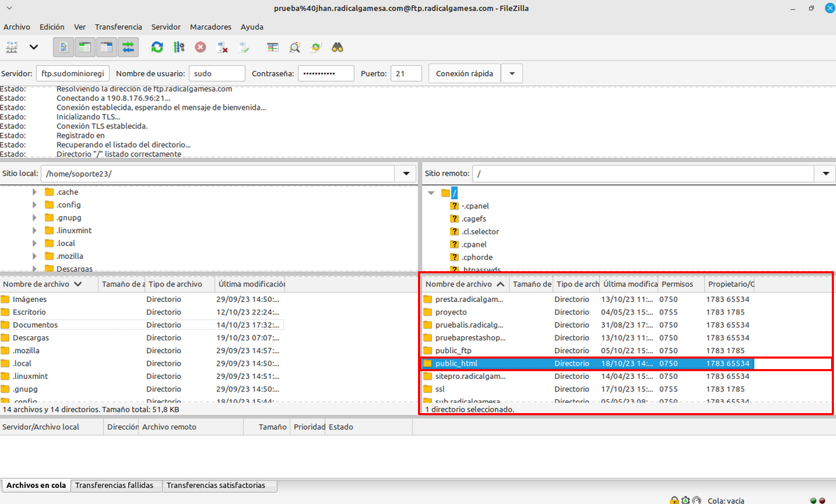Image resolution: width=836 pixels, height=504 pixels.
Task: Expand the .gnupg local tree folder
Action: click(x=35, y=217)
